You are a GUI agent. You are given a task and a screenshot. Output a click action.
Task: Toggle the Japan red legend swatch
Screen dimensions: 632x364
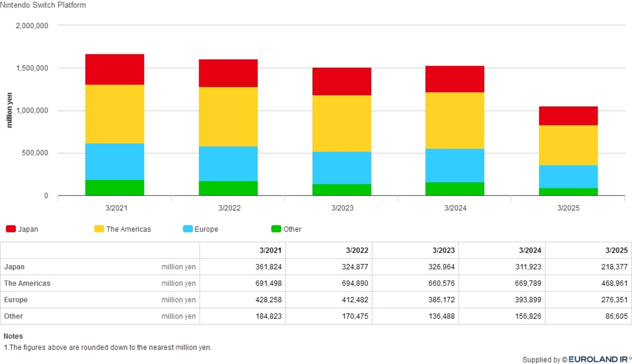tap(11, 229)
